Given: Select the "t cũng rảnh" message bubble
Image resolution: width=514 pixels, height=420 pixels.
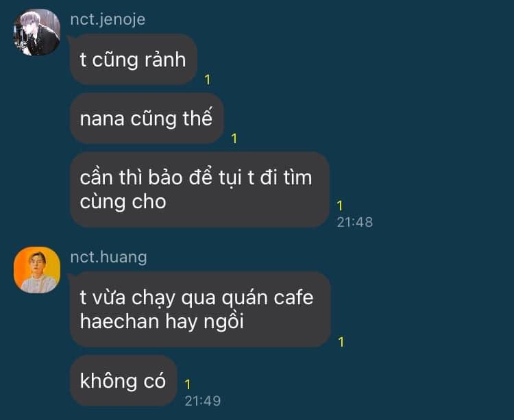Looking at the screenshot, I should point(134,60).
